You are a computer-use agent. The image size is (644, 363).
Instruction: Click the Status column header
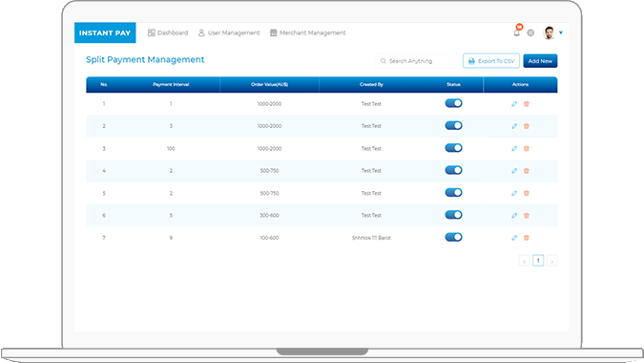pos(453,84)
